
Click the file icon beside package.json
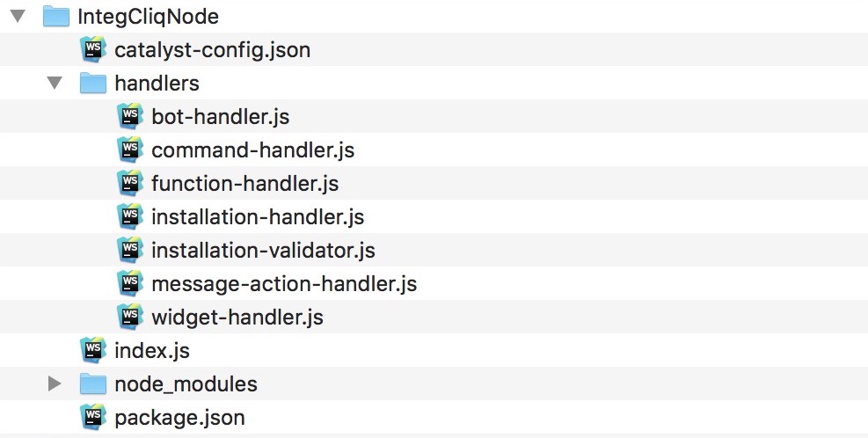pyautogui.click(x=93, y=417)
